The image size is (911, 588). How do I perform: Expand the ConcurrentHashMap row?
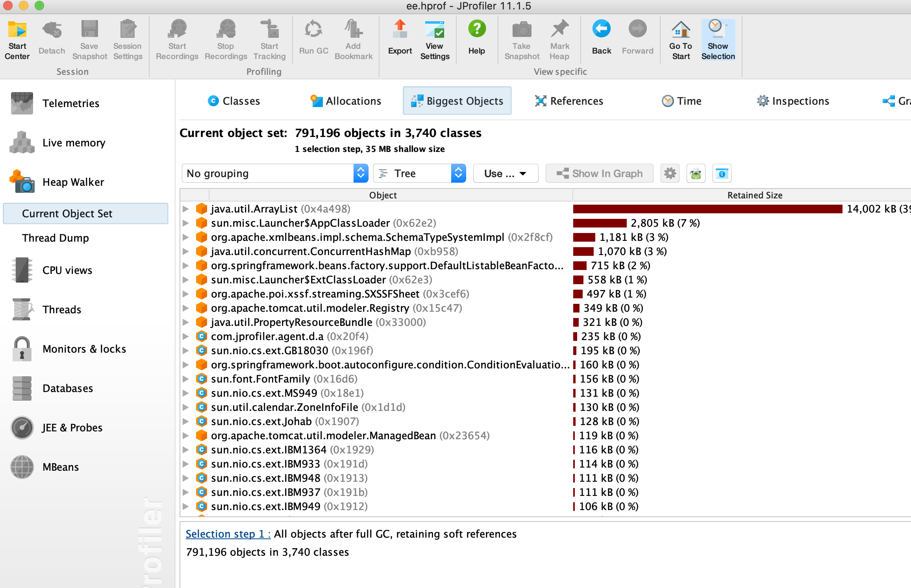(185, 251)
